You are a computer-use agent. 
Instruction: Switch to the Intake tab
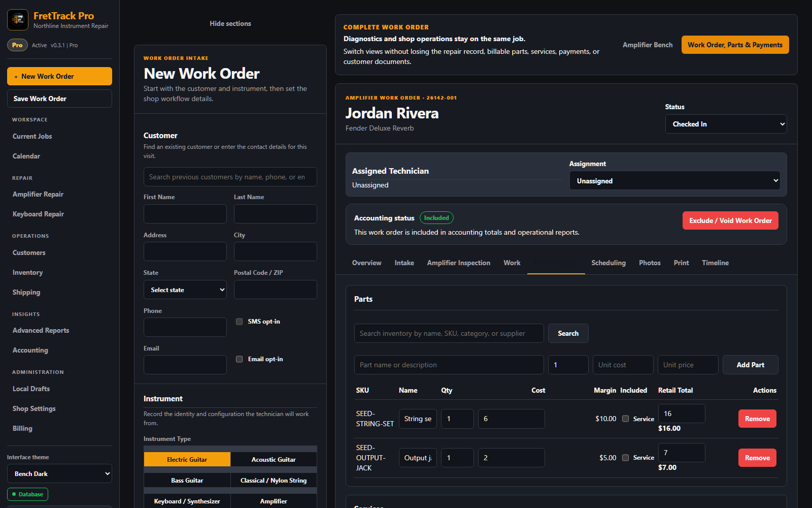point(404,263)
